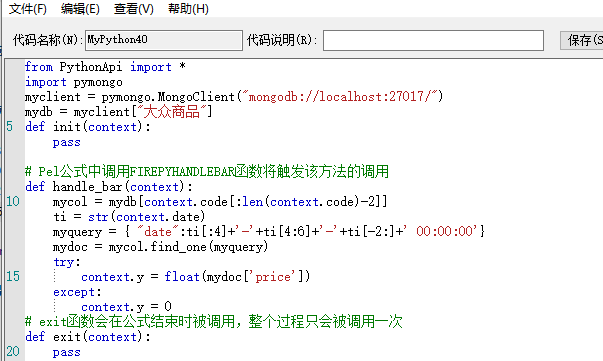Click the 'try:' keyword line
Screen dimensions: 603x361
point(67,262)
